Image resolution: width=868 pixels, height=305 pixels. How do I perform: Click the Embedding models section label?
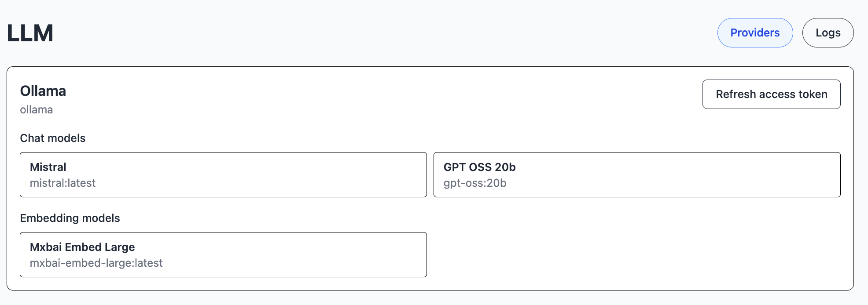tap(70, 218)
